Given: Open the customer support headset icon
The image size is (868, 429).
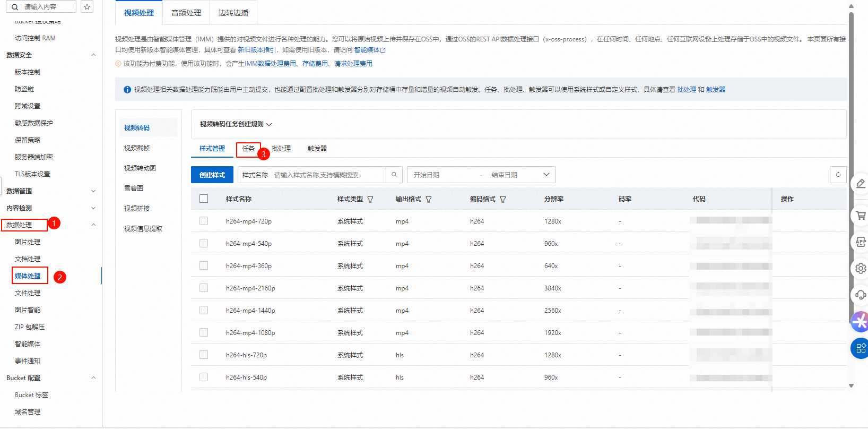Looking at the screenshot, I should pos(860,295).
